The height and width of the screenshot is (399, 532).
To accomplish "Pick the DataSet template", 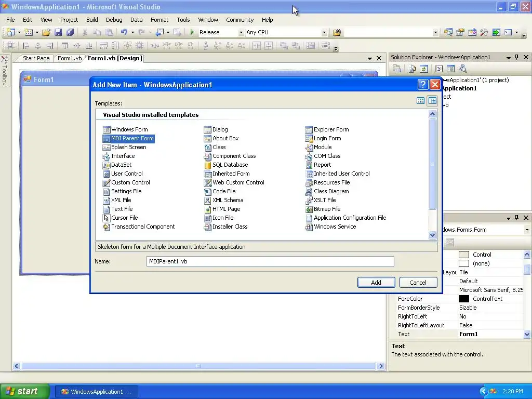I will (117, 165).
